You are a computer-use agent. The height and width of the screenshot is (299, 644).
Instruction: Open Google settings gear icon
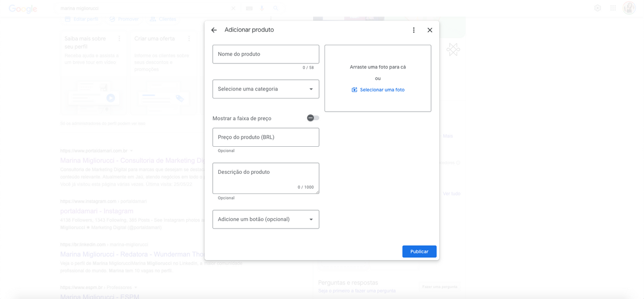598,8
